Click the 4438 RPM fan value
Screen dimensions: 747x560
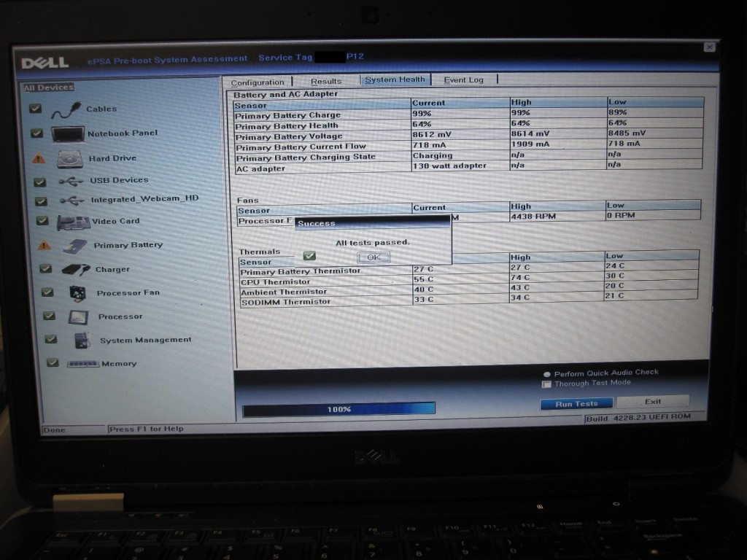coord(533,216)
